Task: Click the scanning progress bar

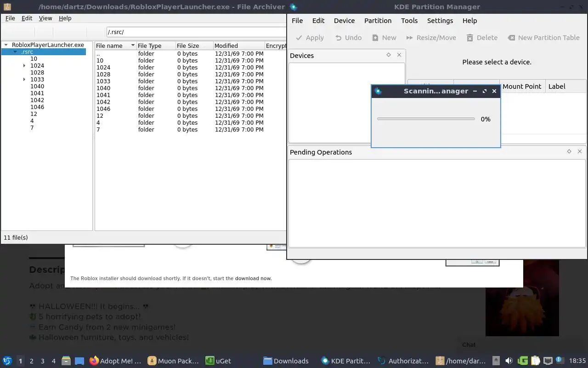Action: tap(426, 119)
